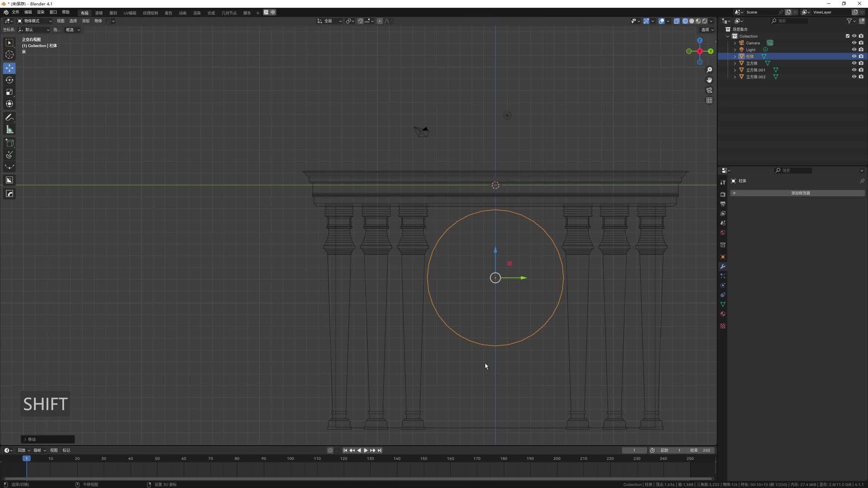Open the Material properties tab icon
868x488 pixels.
(723, 314)
